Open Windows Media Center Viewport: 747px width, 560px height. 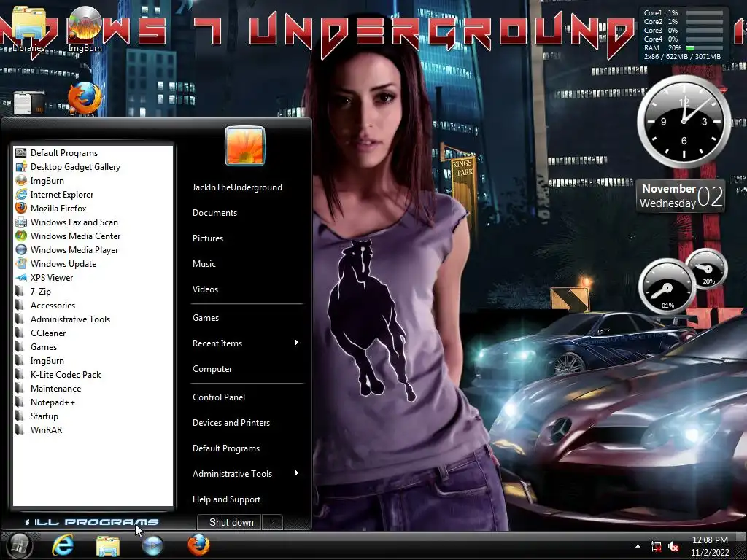93,236
